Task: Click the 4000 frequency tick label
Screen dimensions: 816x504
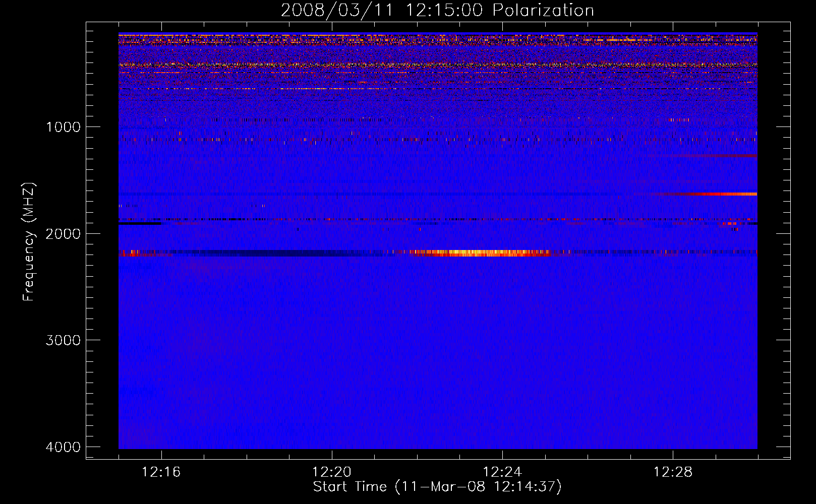Action: [63, 447]
